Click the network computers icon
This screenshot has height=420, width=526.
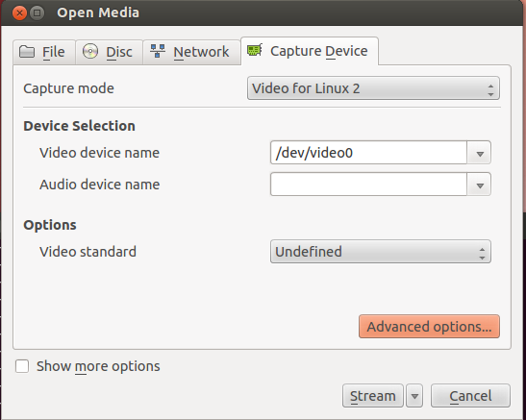coord(158,51)
